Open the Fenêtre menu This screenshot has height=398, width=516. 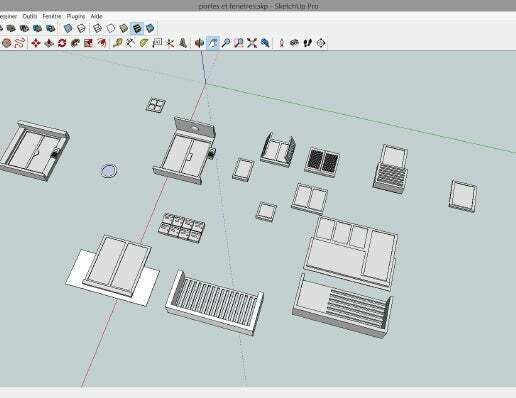(52, 16)
